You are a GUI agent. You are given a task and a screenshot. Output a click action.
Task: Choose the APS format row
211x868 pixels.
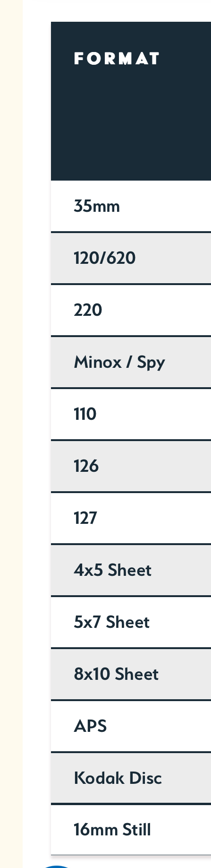coord(131,726)
